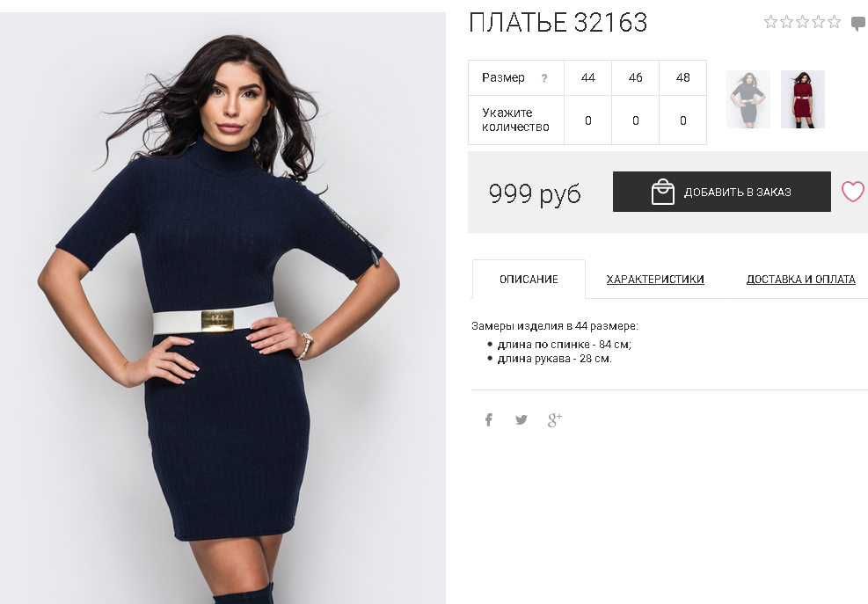Image resolution: width=868 pixels, height=604 pixels.
Task: Open the ХАРАКТЕРИСТИКИ tab
Action: click(655, 279)
